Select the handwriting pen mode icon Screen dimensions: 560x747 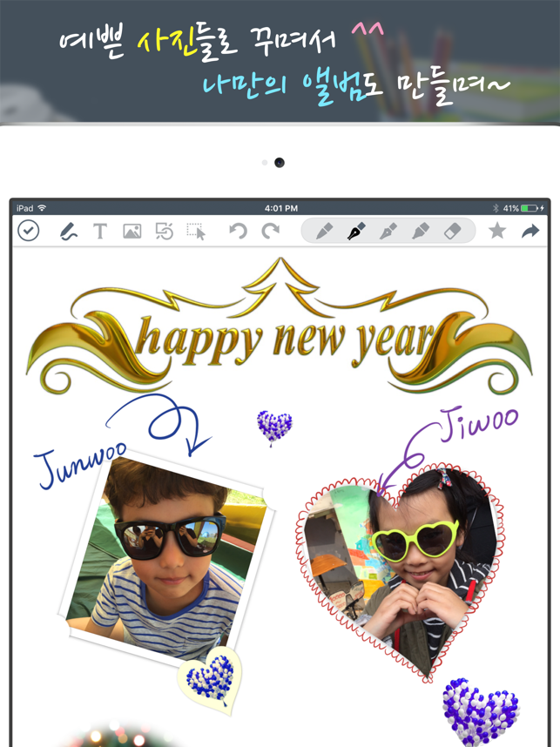click(69, 232)
